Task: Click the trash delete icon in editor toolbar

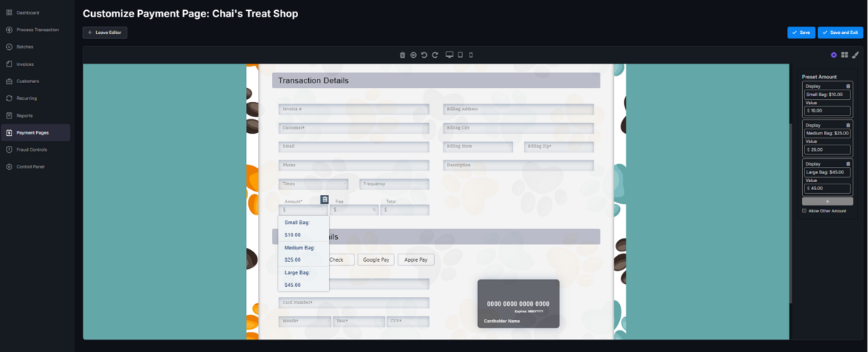Action: point(403,55)
